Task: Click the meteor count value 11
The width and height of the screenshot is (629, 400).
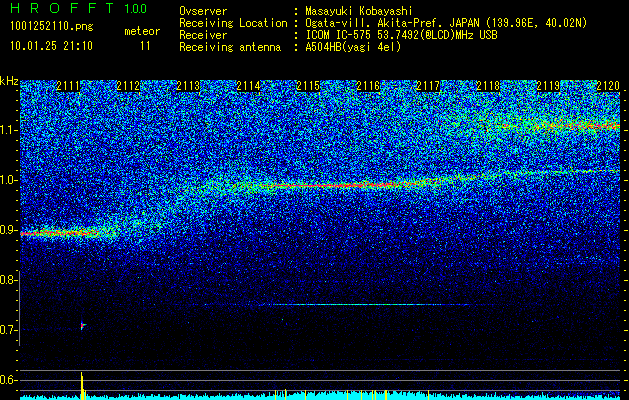Action: (x=145, y=46)
